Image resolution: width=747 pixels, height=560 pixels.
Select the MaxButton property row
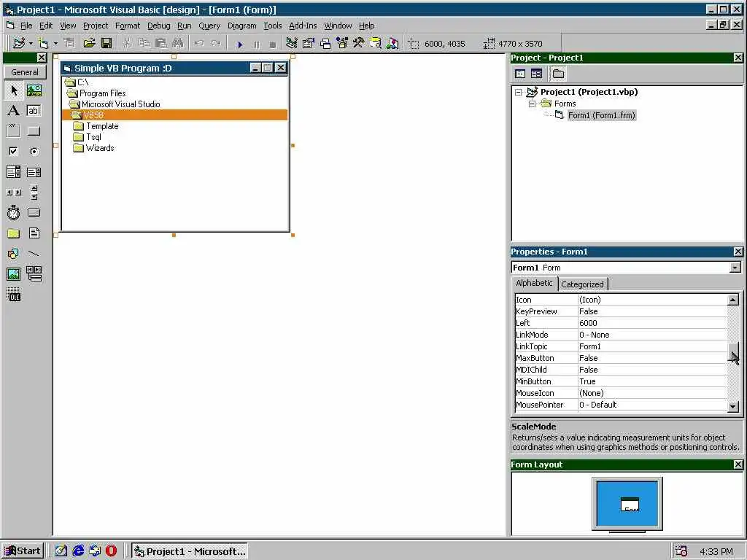point(621,358)
